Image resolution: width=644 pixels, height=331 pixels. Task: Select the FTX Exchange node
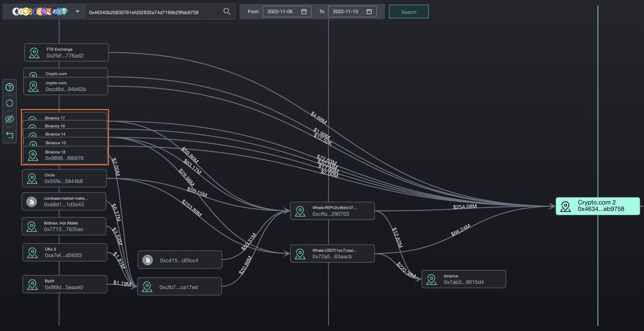(66, 52)
